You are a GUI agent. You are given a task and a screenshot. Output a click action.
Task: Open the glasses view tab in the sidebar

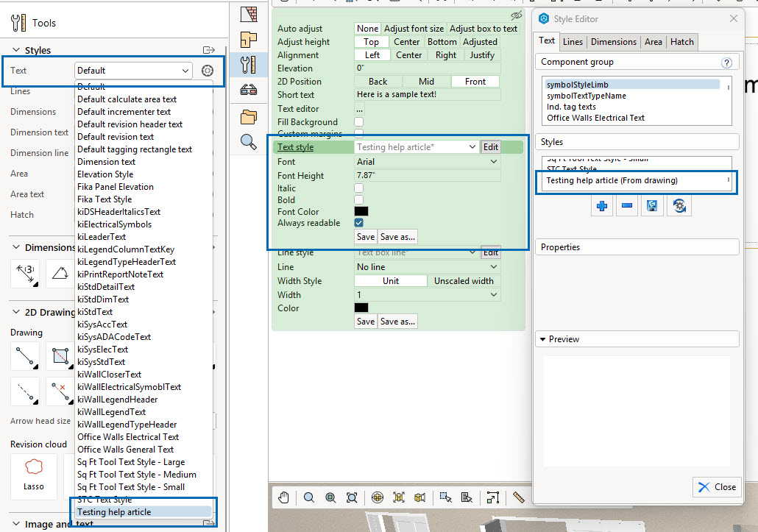point(249,90)
